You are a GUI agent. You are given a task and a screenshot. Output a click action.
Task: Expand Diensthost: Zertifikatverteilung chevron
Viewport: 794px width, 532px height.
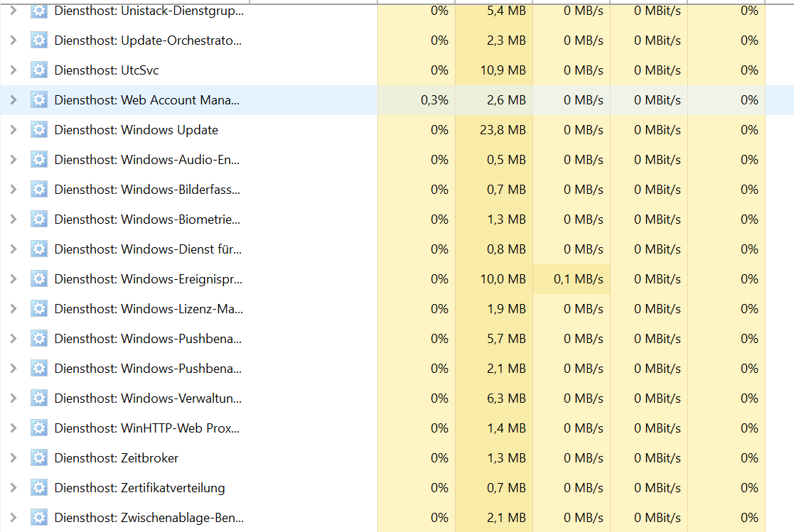click(x=14, y=488)
